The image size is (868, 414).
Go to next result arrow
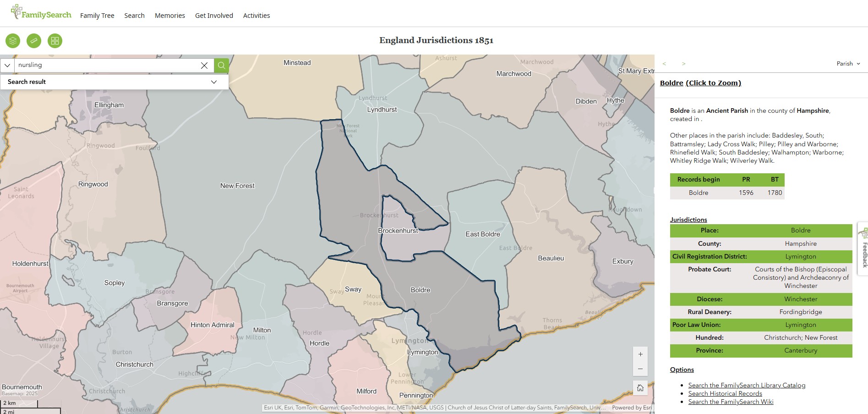683,64
